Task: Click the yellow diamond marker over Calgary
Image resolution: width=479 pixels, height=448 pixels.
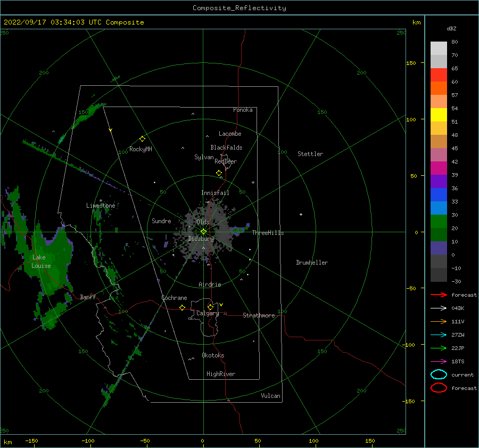Action: (210, 307)
